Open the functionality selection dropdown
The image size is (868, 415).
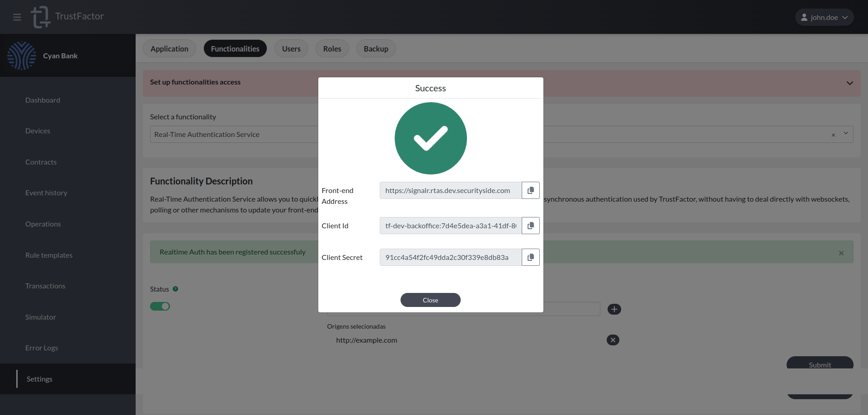(846, 134)
